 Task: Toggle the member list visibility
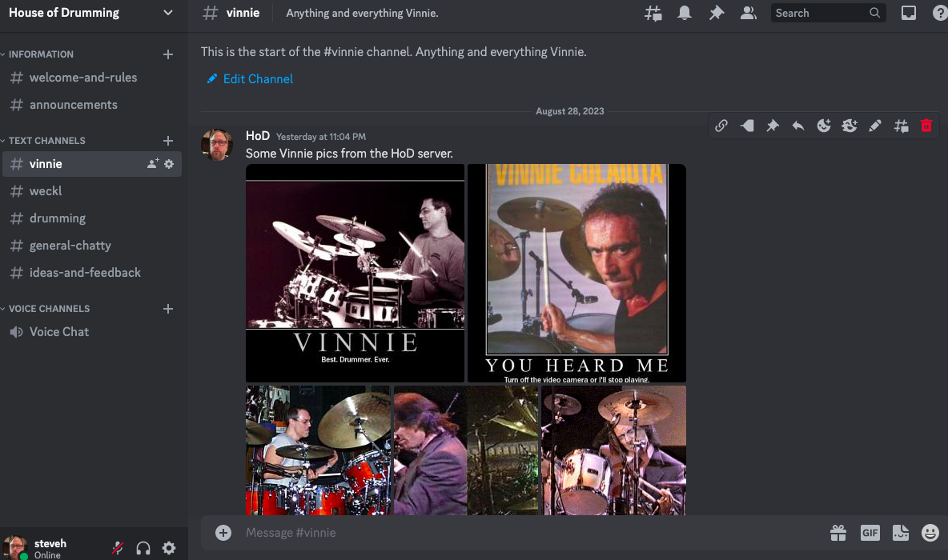coord(749,13)
